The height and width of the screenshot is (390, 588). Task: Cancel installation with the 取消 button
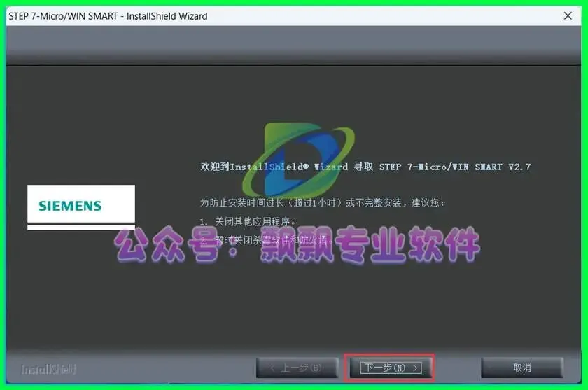point(522,368)
